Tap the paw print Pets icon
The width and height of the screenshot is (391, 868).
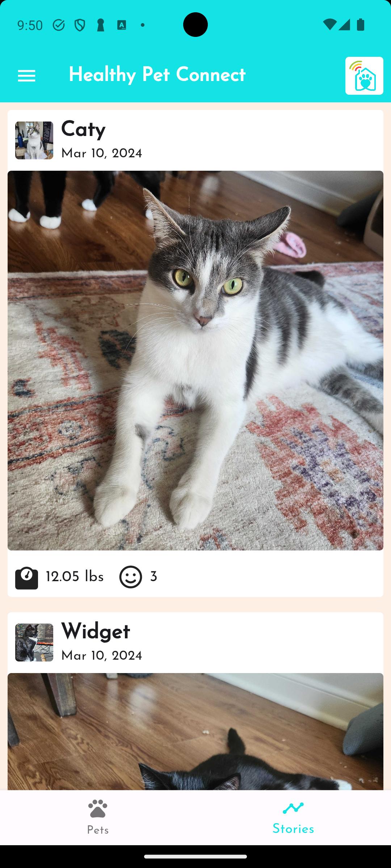tap(98, 808)
